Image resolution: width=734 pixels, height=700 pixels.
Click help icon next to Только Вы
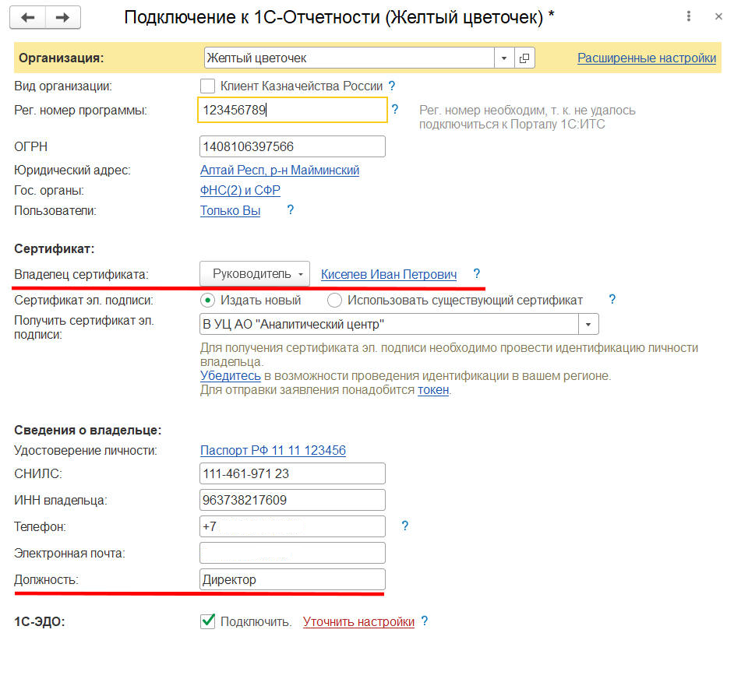click(291, 210)
